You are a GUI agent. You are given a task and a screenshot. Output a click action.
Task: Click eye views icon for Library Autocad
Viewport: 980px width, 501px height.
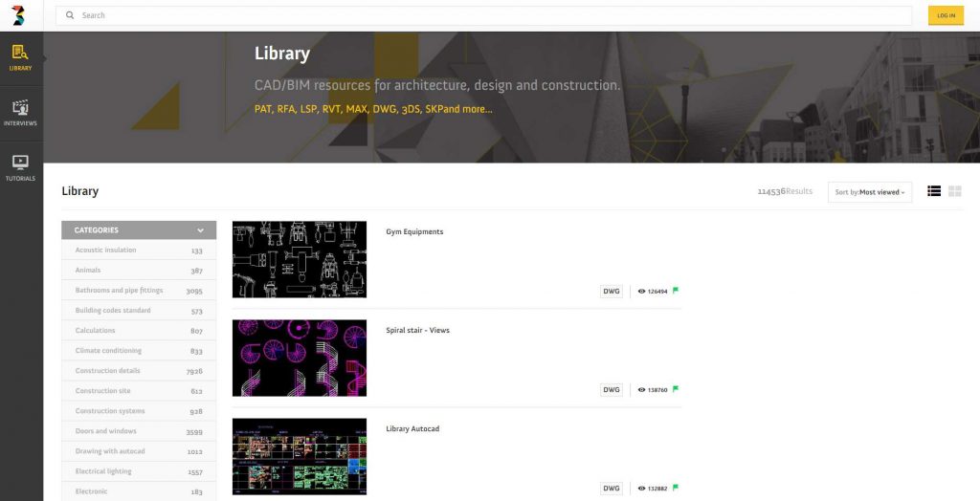pyautogui.click(x=641, y=489)
